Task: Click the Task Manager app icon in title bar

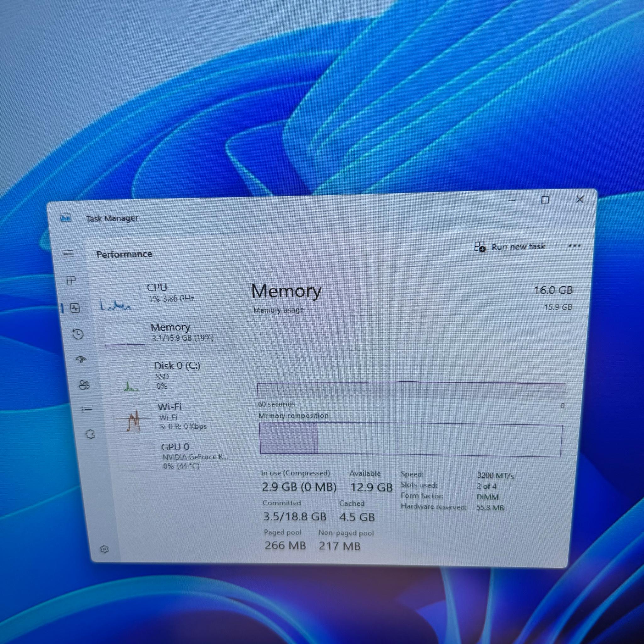Action: pos(66,218)
